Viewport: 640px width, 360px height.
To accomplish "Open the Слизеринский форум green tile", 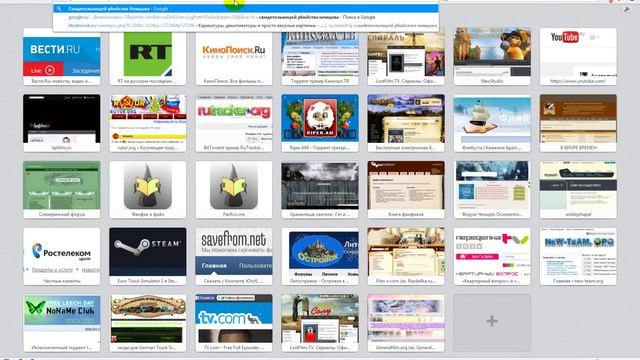I will [x=62, y=189].
